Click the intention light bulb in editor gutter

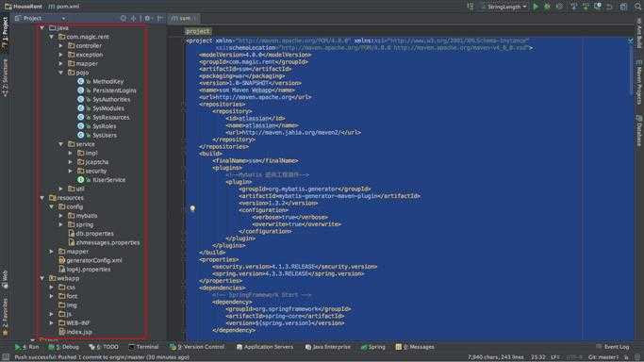[192, 208]
